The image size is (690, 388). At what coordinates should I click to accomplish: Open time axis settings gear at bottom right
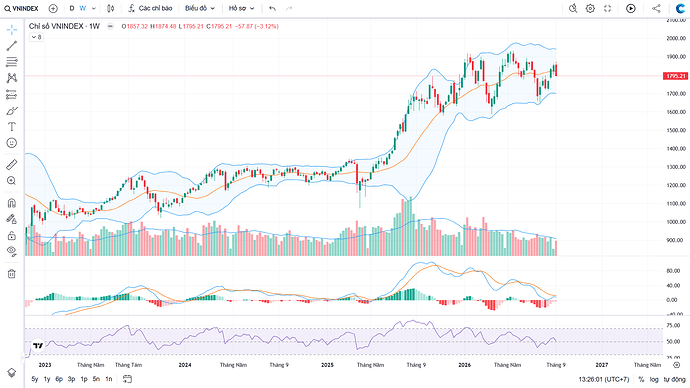click(x=677, y=365)
